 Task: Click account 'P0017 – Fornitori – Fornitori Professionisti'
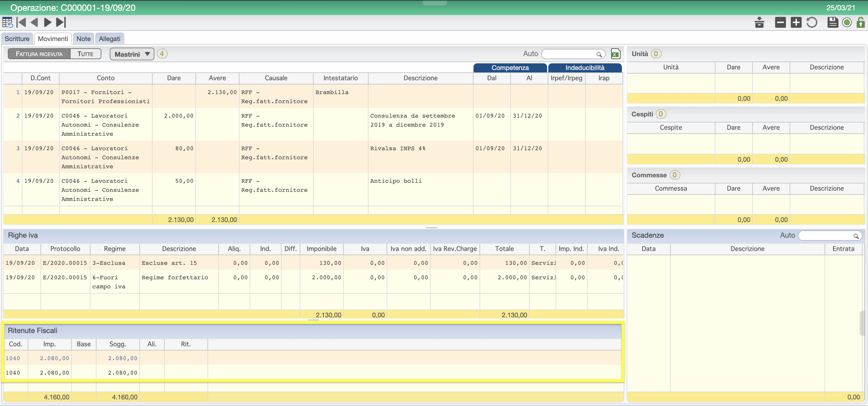click(106, 97)
